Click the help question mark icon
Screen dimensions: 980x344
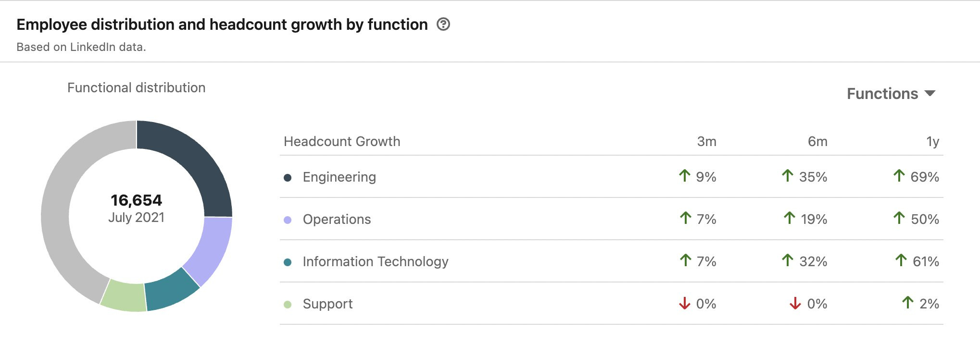click(x=443, y=25)
